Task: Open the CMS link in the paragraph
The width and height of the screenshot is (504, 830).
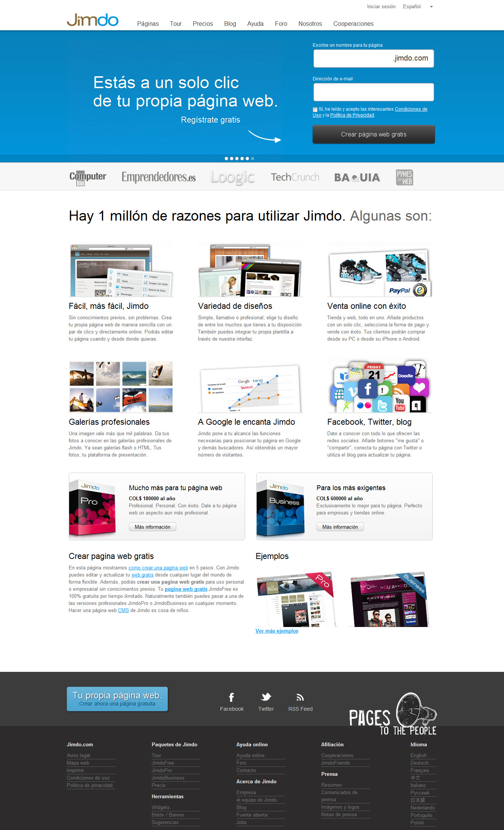Action: point(123,610)
